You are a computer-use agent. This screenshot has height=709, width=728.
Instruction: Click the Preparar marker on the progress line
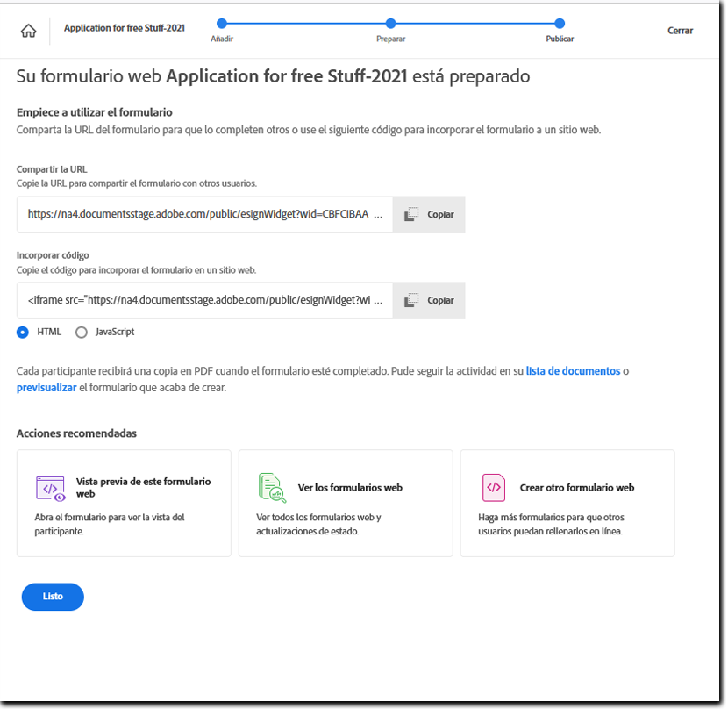pos(390,25)
